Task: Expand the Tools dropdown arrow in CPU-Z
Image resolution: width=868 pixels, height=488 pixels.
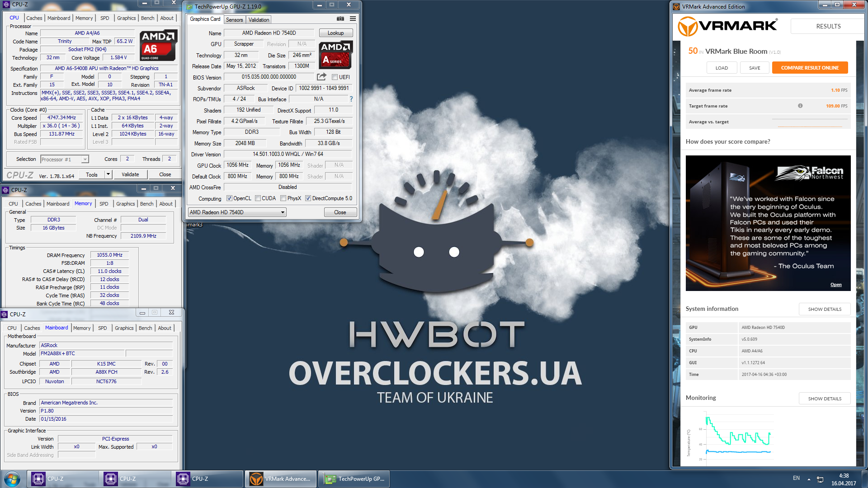Action: pyautogui.click(x=108, y=174)
